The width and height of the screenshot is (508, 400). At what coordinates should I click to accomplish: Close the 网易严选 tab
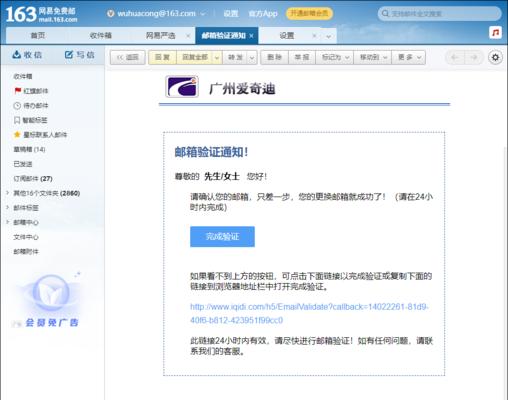coord(188,36)
